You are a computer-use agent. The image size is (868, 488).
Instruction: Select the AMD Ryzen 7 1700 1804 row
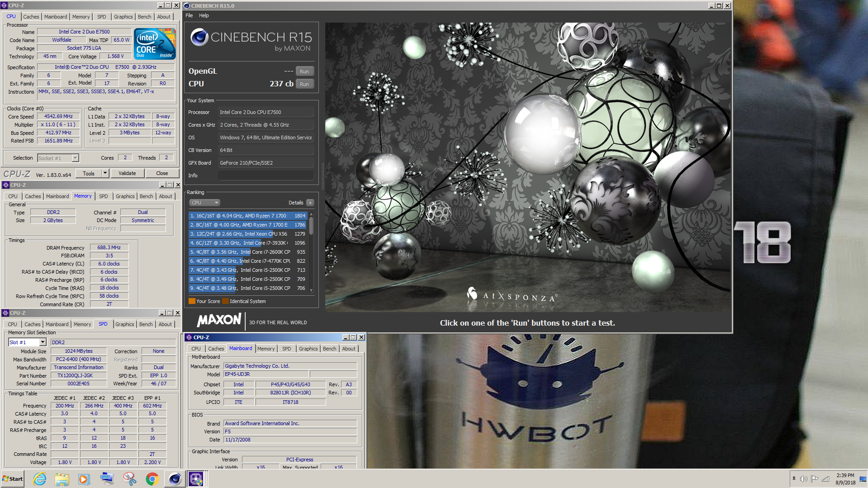point(247,216)
